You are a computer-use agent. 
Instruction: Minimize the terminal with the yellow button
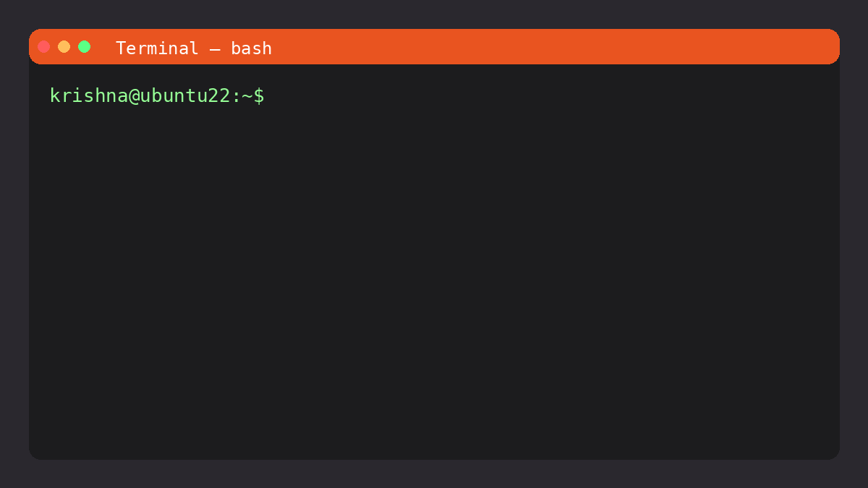(x=64, y=47)
